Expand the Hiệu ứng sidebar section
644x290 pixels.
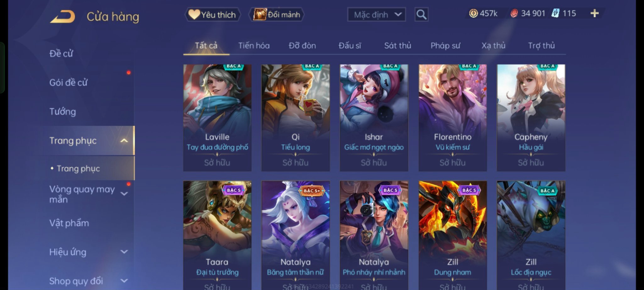(124, 252)
